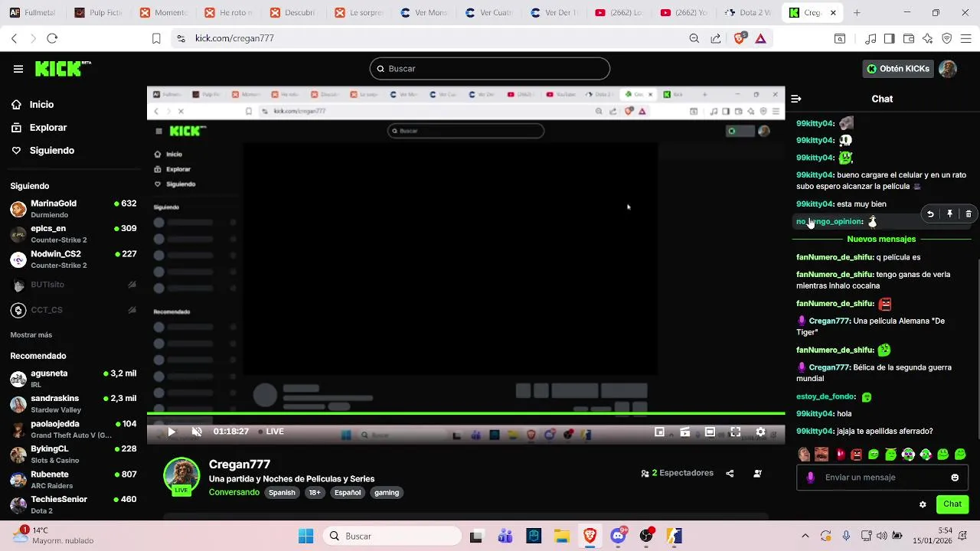
Task: Open File Explorer from taskbar
Action: (562, 536)
